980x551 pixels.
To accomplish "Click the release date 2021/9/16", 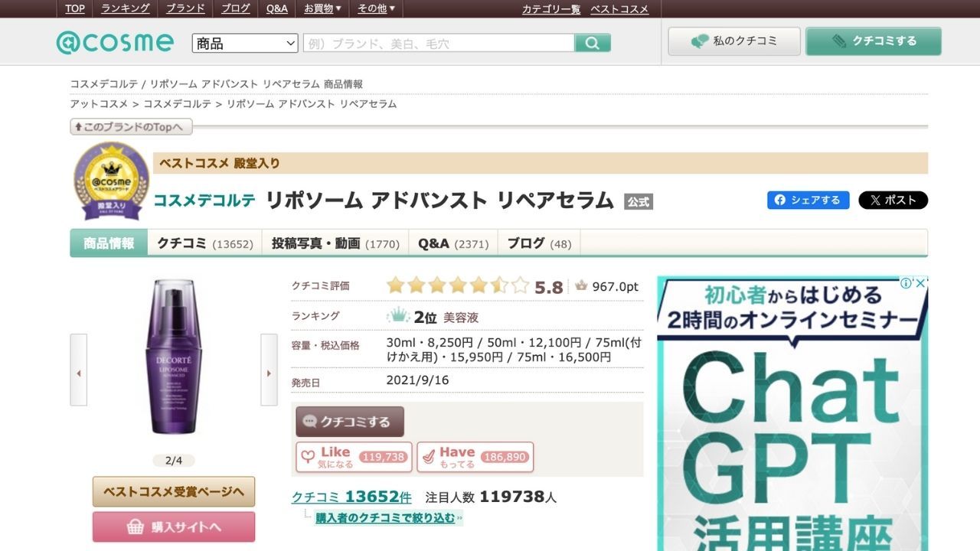I will pos(417,380).
